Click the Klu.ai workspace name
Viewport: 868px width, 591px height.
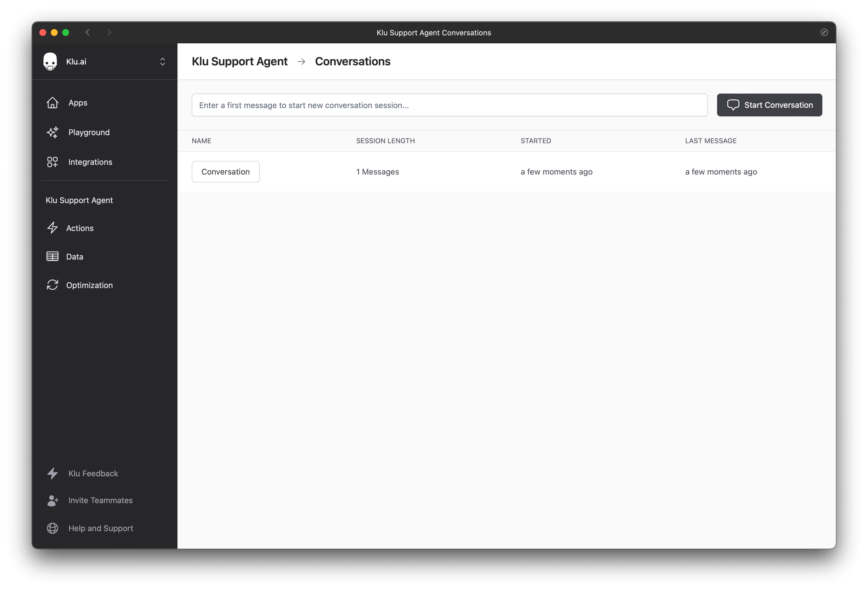pos(76,62)
